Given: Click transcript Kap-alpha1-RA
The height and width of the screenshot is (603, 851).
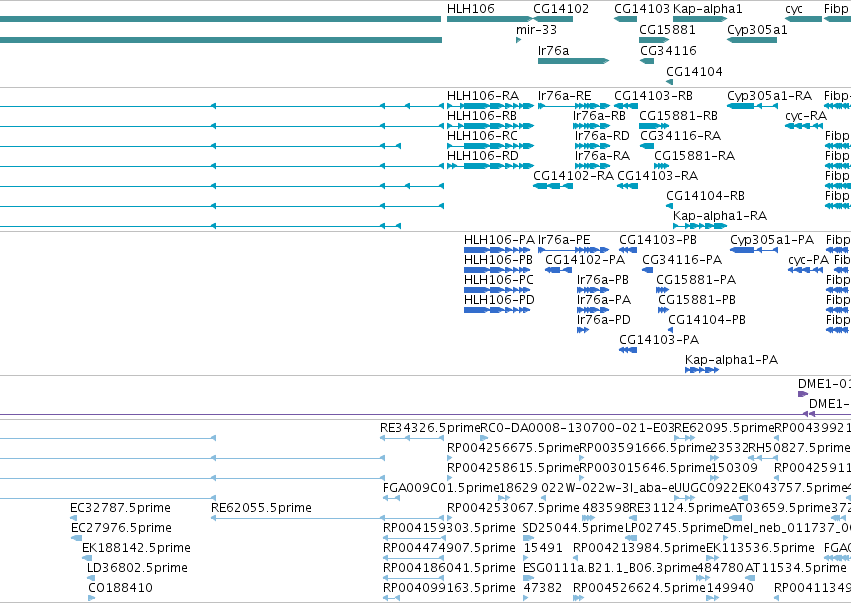Looking at the screenshot, I should pyautogui.click(x=720, y=216).
